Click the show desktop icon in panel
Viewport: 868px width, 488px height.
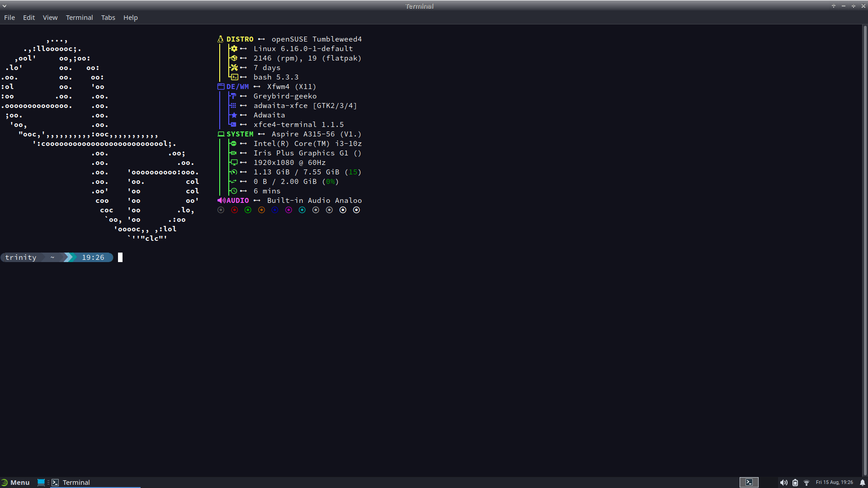pyautogui.click(x=41, y=482)
